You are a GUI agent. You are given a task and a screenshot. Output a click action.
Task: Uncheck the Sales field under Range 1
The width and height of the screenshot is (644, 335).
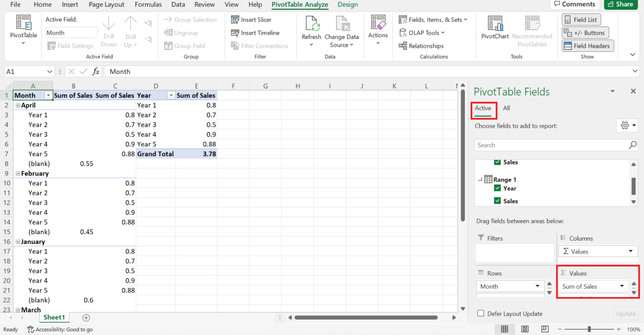[x=497, y=201]
